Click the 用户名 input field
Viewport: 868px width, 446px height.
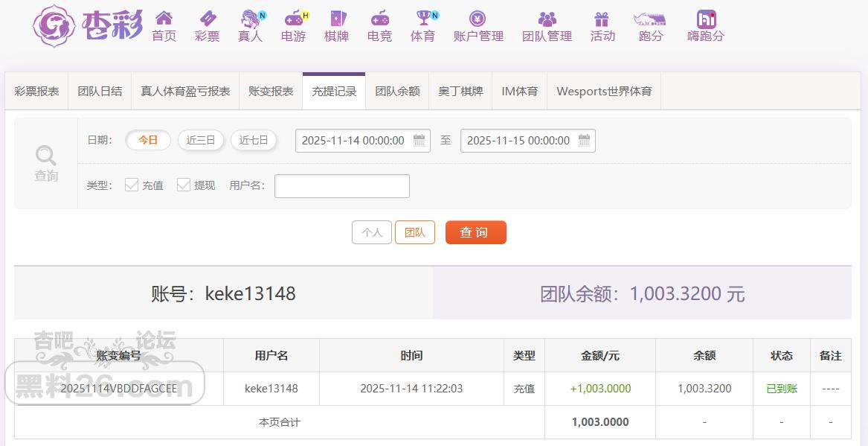(x=342, y=186)
